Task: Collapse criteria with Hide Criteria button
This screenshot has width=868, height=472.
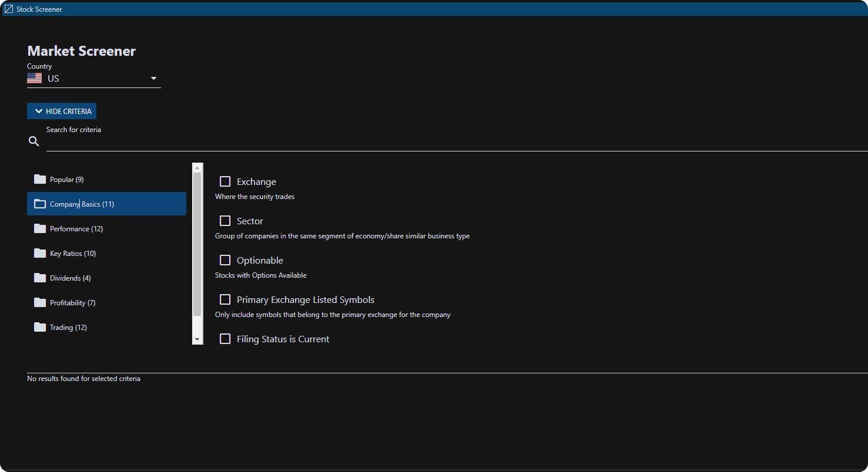Action: (62, 111)
